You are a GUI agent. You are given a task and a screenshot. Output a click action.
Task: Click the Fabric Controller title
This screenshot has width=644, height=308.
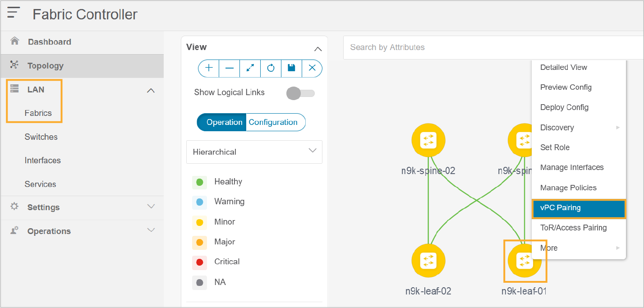tap(85, 14)
